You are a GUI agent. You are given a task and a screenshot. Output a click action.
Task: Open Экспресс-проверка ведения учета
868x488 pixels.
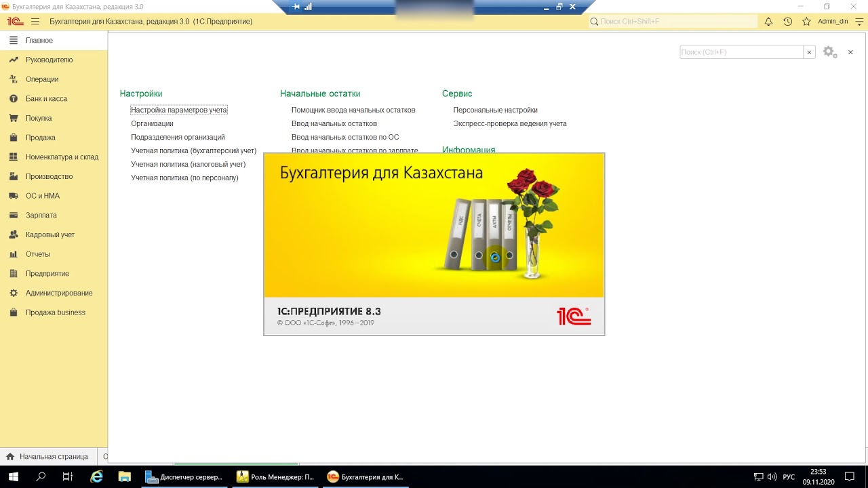510,123
